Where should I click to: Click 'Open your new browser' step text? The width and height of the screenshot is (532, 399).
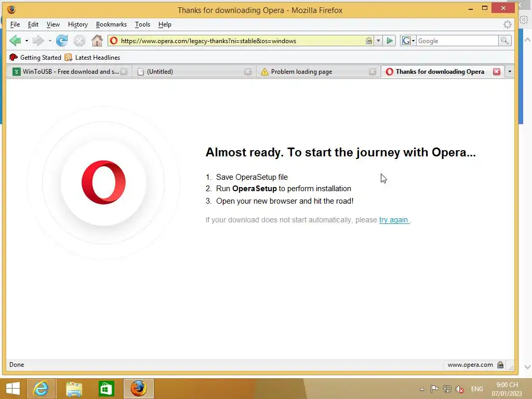pos(285,201)
